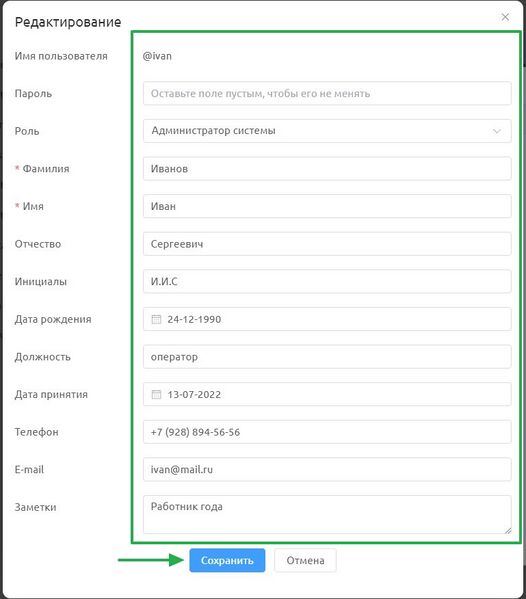This screenshot has height=599, width=526.
Task: Select the Отчество field with Сергеевич
Action: tap(327, 244)
